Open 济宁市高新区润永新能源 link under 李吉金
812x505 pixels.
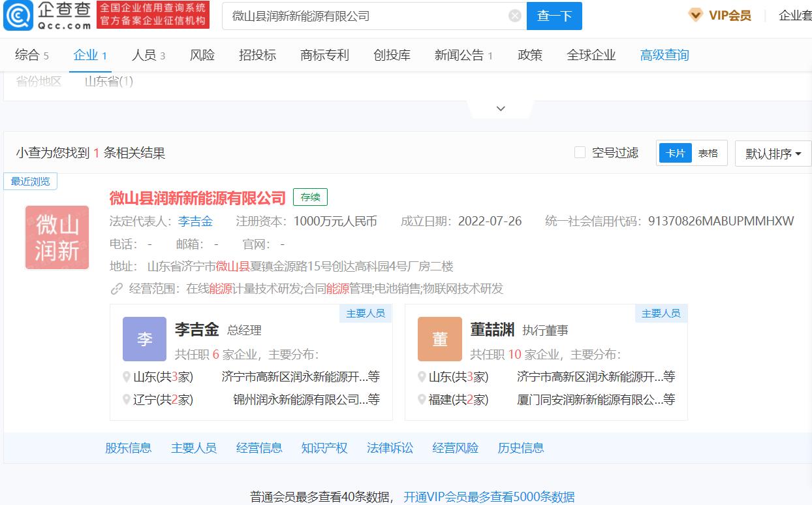[x=301, y=377]
